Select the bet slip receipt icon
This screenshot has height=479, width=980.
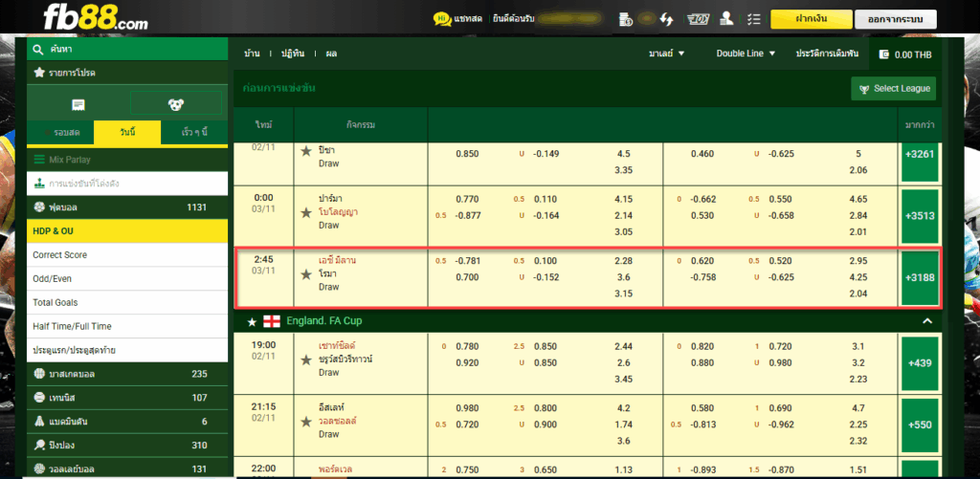click(x=78, y=105)
